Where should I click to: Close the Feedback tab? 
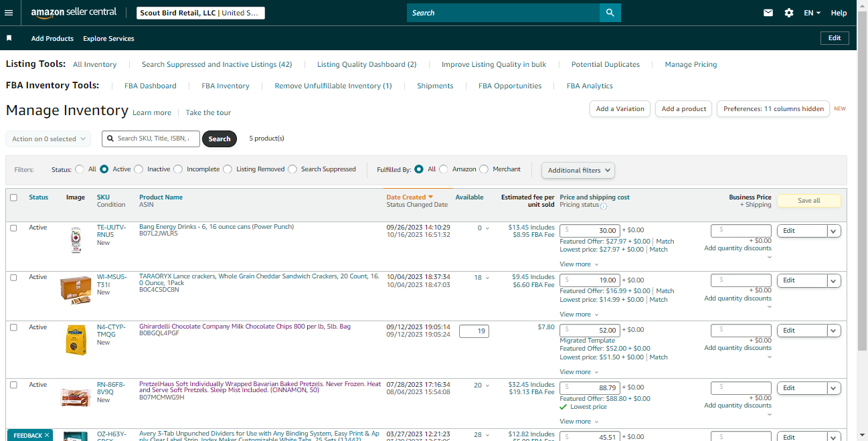pos(47,435)
